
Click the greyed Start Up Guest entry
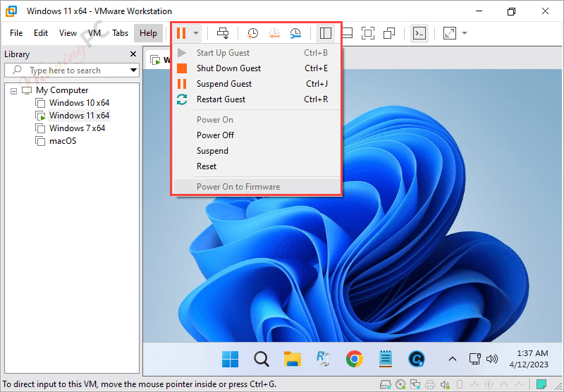pyautogui.click(x=257, y=53)
